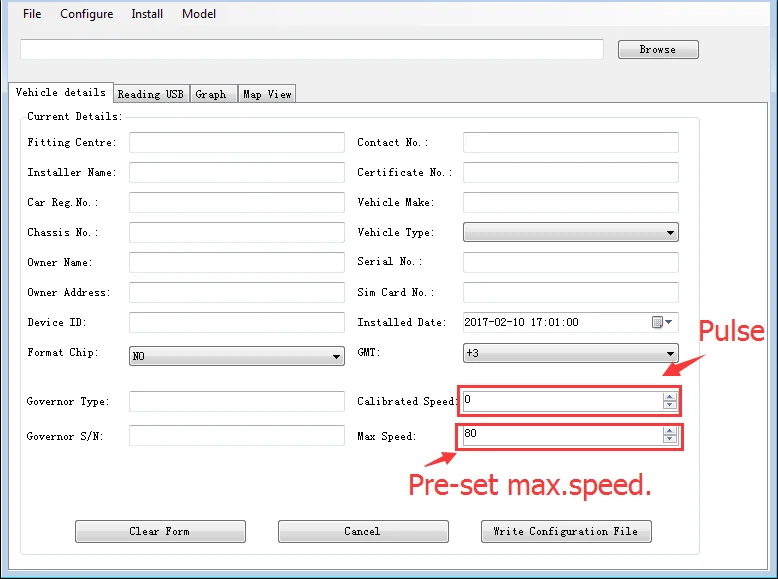Click the Chassis No. input field
Viewport: 778px width, 579px height.
point(237,232)
